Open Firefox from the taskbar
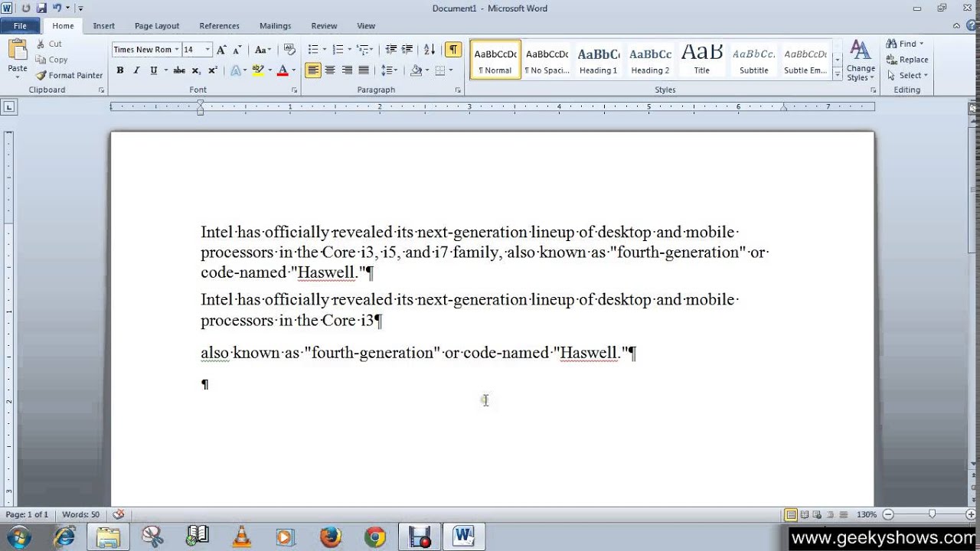 (x=331, y=536)
